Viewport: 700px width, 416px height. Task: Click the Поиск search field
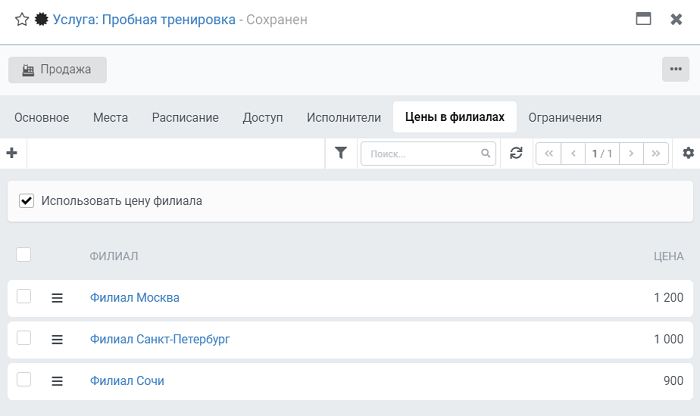pos(428,154)
